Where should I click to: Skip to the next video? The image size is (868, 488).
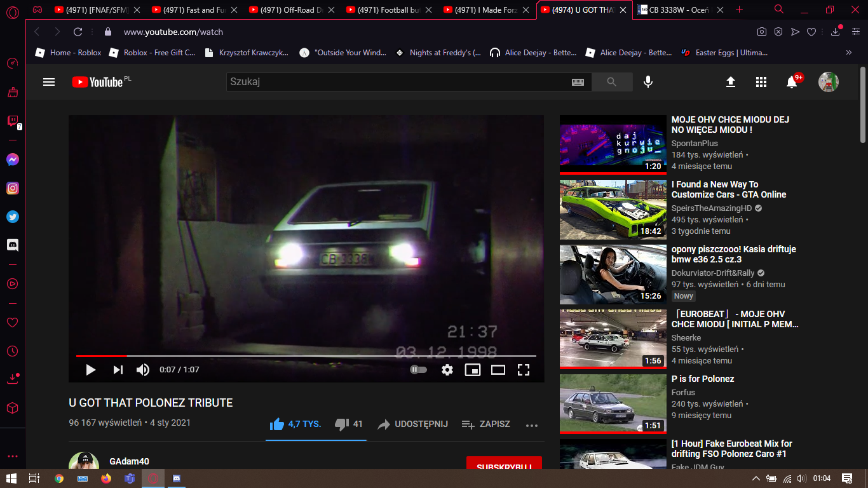[118, 370]
